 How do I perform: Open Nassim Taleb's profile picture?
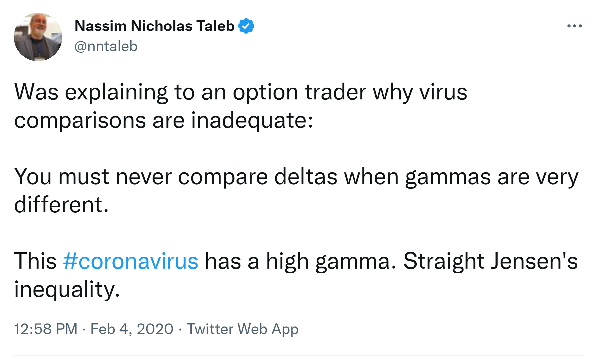(x=38, y=37)
